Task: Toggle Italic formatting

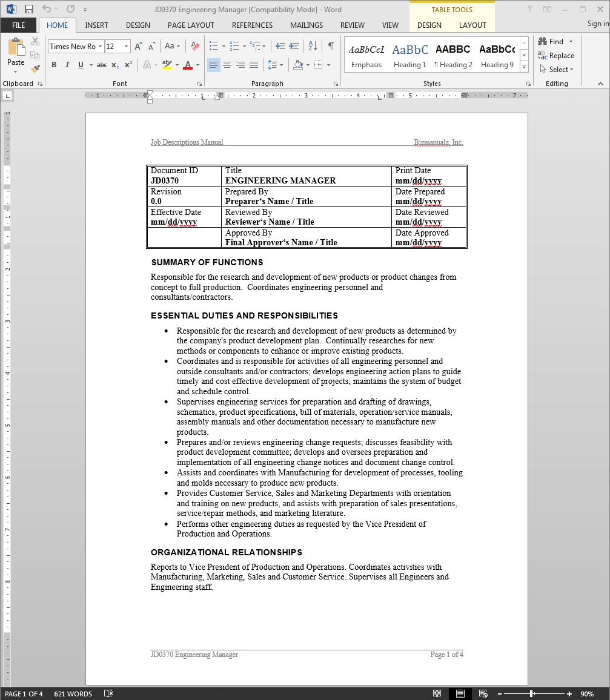Action: click(x=67, y=65)
